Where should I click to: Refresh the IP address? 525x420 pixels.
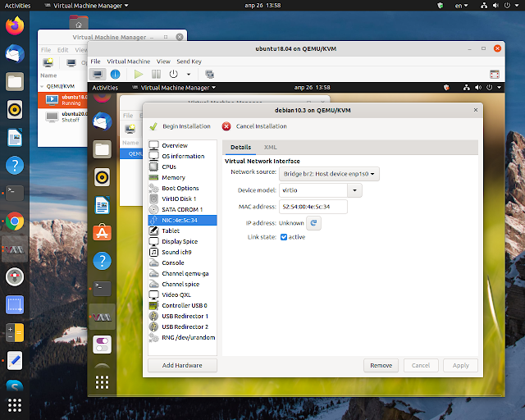(313, 223)
